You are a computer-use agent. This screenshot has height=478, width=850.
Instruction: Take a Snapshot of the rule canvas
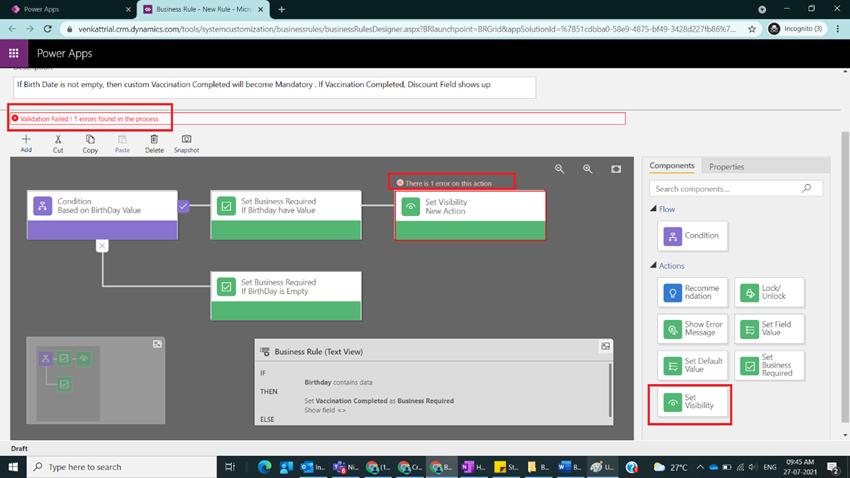pyautogui.click(x=186, y=144)
